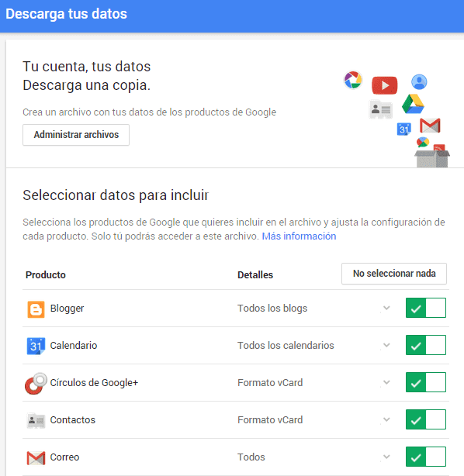Click the Círculos de Google+ icon
Screen dimensions: 464x476
tap(36, 384)
